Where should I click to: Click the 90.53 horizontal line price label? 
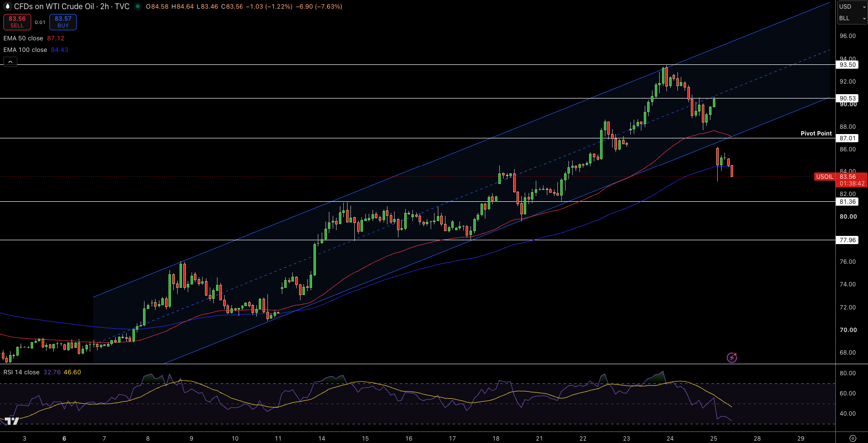[847, 98]
